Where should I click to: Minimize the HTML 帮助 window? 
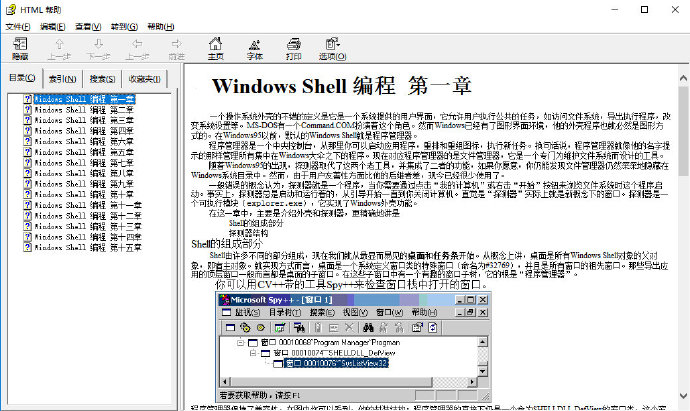pos(614,9)
